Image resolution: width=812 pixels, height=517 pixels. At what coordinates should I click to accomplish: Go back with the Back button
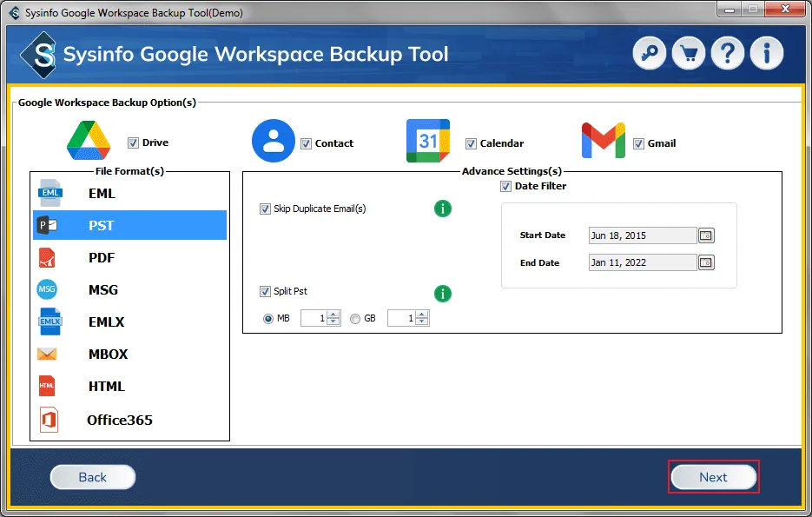[x=92, y=477]
